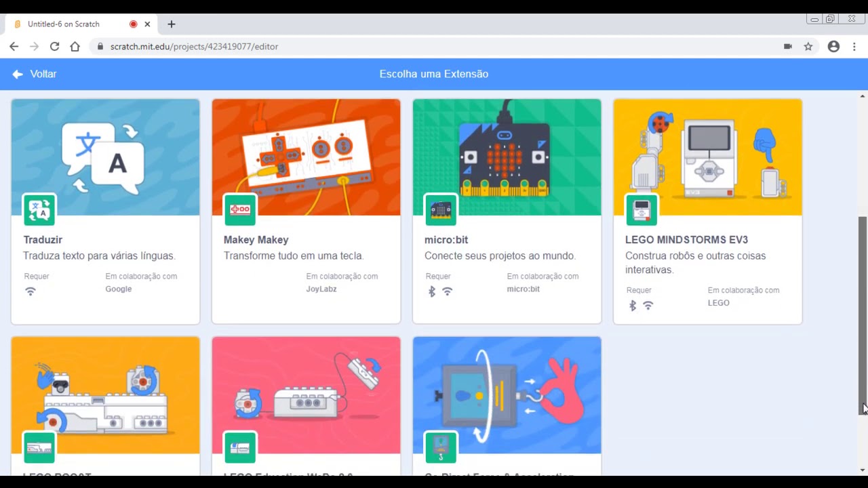
Task: Click the micro:bit small badge icon
Action: pyautogui.click(x=441, y=210)
